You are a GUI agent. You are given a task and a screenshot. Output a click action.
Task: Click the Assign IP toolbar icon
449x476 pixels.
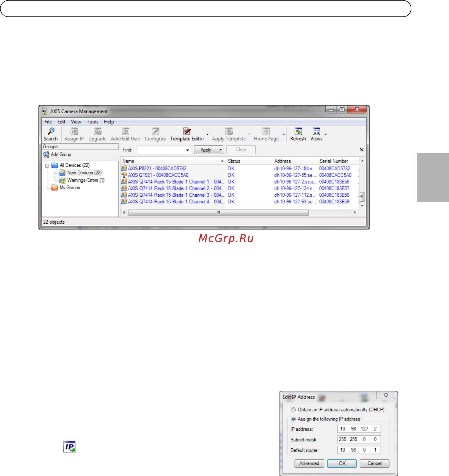click(74, 131)
